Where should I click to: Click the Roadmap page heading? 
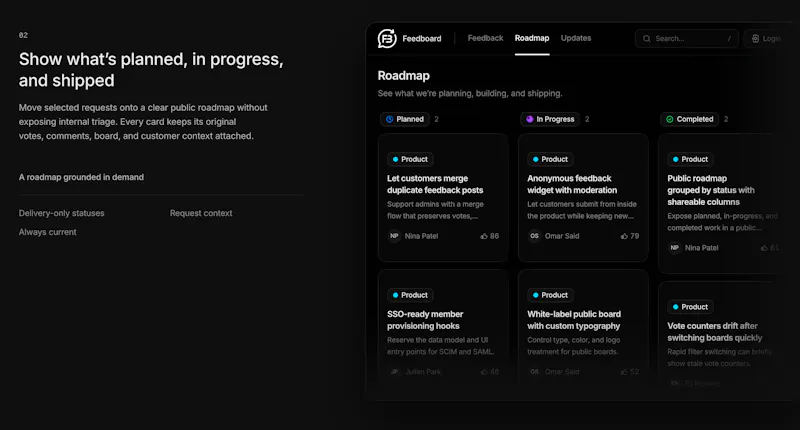pos(404,76)
